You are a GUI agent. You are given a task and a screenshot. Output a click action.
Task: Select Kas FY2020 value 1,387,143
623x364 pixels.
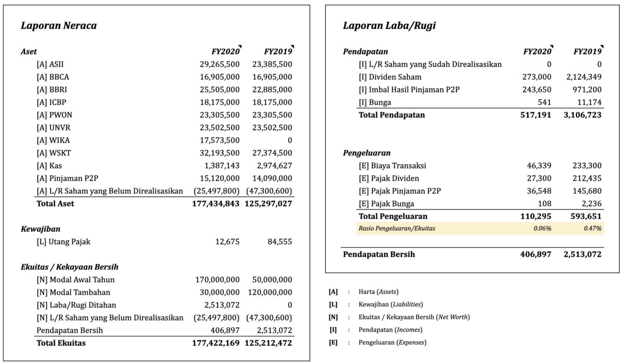tap(219, 165)
